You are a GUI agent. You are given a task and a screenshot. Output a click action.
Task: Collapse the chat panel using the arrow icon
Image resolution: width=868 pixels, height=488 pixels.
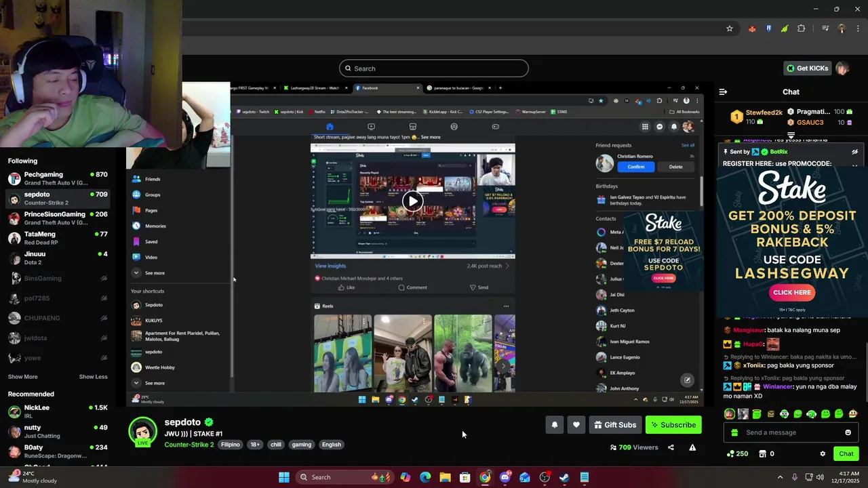723,91
